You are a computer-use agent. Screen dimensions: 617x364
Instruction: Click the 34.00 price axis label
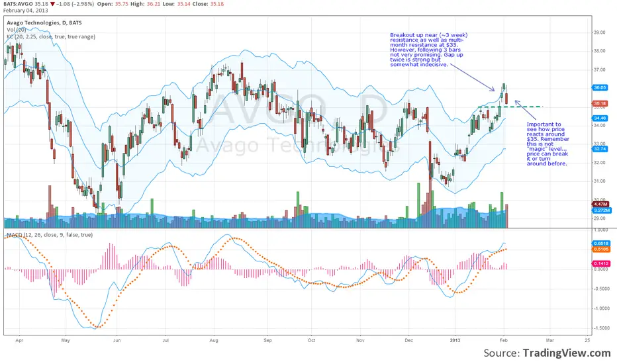[x=599, y=125]
